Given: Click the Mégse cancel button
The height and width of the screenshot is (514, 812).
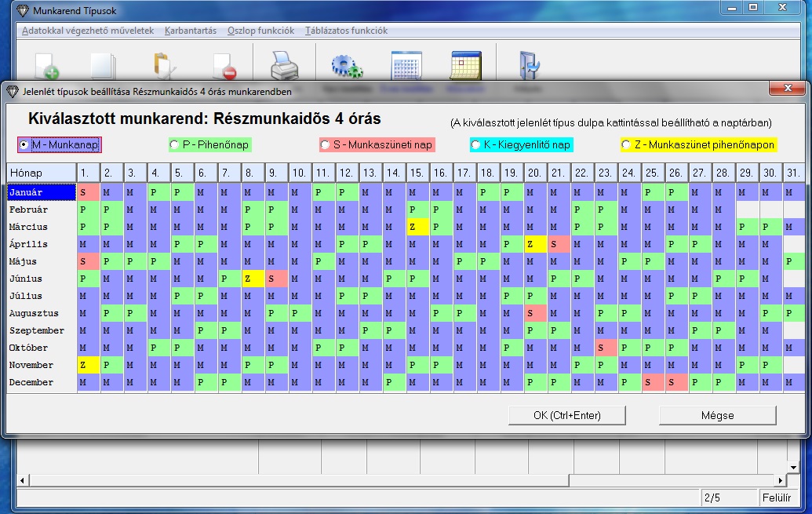Looking at the screenshot, I should [x=717, y=415].
